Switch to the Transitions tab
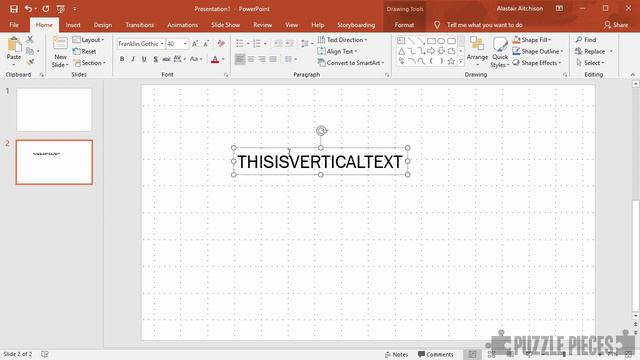This screenshot has height=360, width=640. [140, 25]
